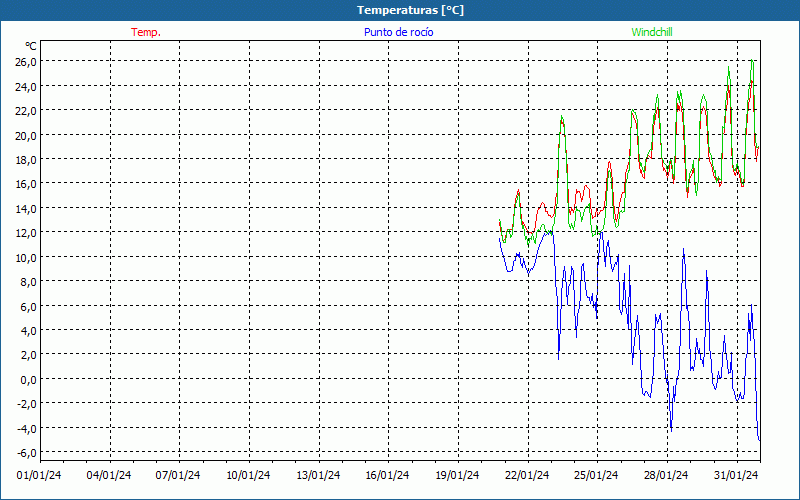Click the '6,0' y-axis value

29,306
